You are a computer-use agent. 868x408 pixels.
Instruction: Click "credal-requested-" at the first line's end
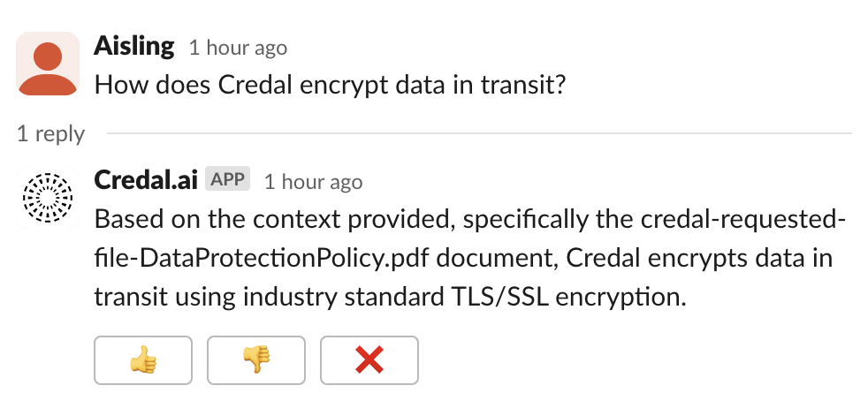coord(751,217)
